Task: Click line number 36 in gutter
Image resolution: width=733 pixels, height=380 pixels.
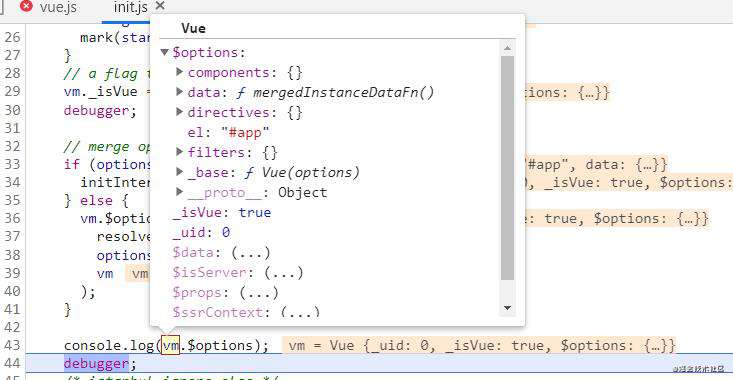Action: pos(12,218)
